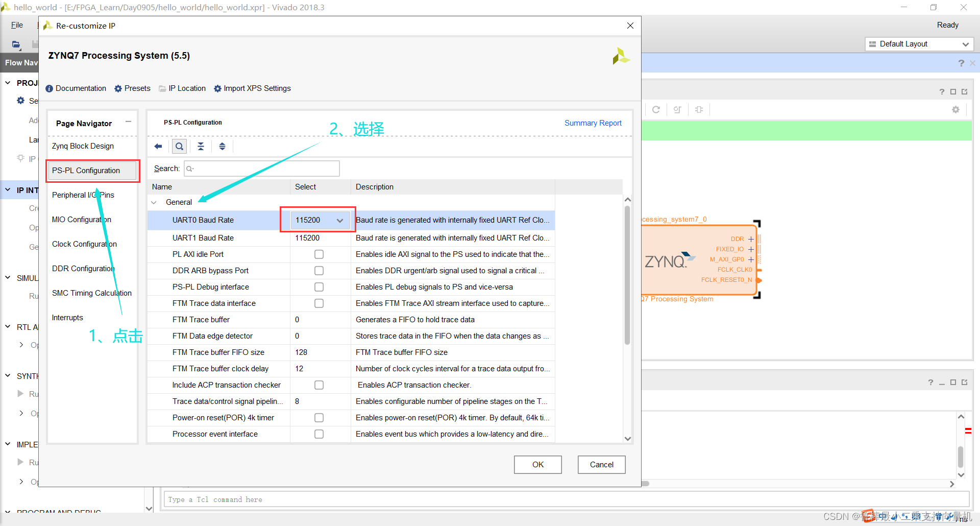Import XPS Settings

pyautogui.click(x=252, y=88)
